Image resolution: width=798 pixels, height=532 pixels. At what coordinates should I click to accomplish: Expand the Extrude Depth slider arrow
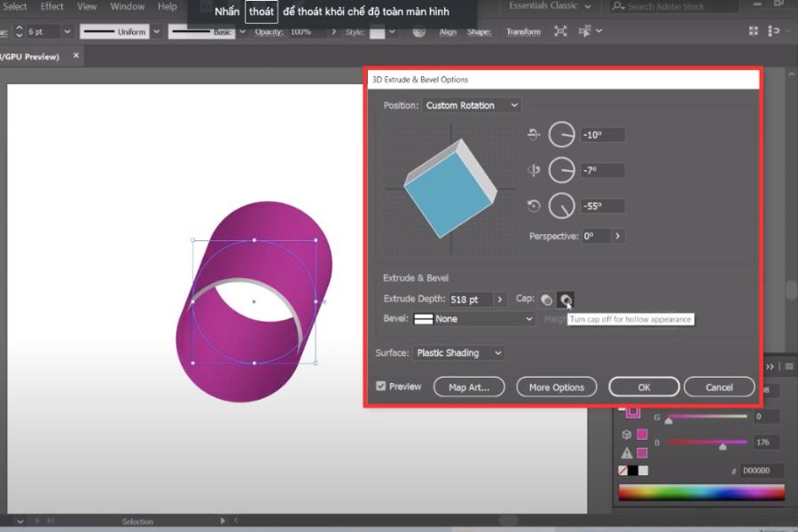pyautogui.click(x=500, y=300)
